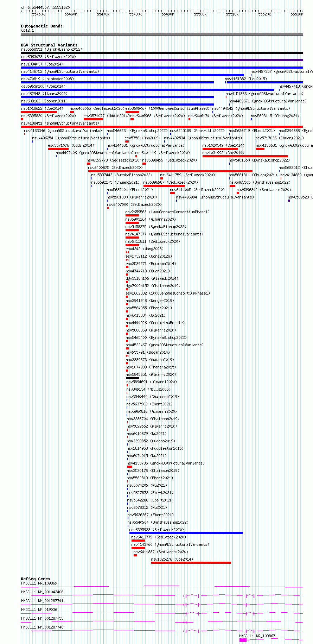The image size is (313, 644).
Task: Open nsv5845651 (Almarri2020) black bar variant
Action: tap(133, 378)
